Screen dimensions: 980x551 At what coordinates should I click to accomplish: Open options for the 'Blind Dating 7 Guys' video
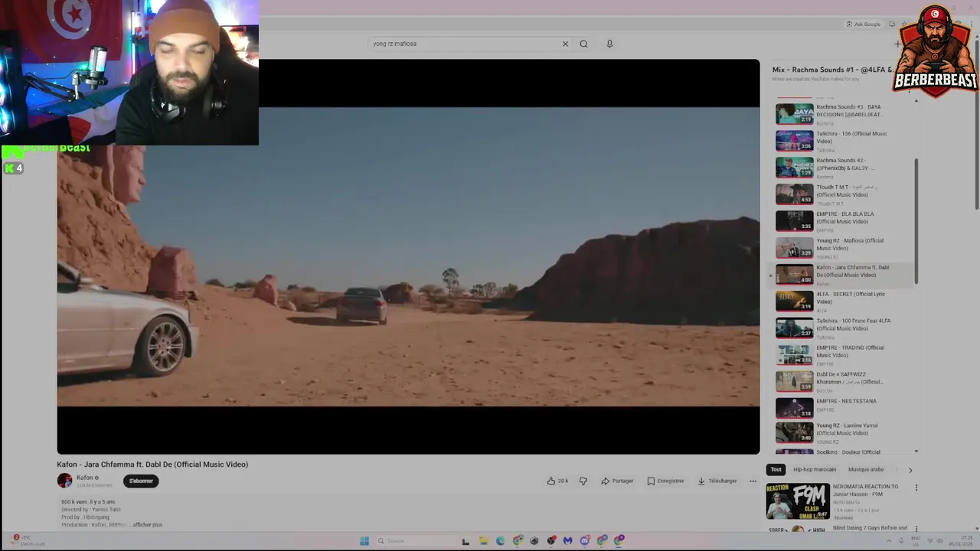(916, 529)
